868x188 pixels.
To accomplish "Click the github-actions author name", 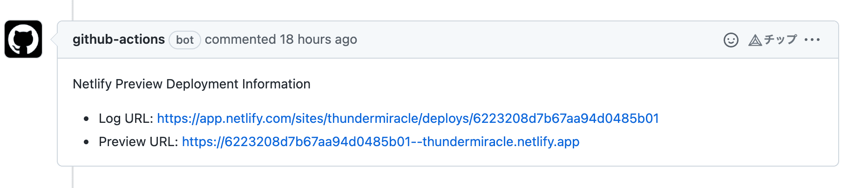I will point(118,40).
